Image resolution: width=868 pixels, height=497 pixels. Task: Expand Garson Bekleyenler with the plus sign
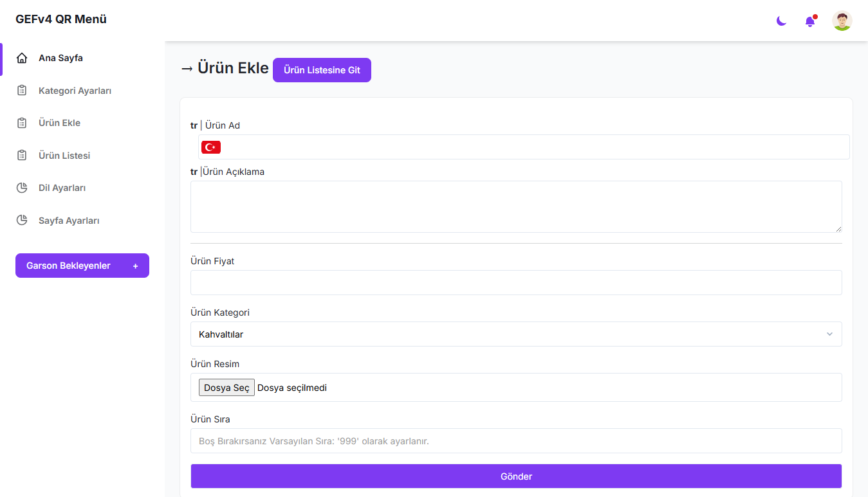(135, 266)
